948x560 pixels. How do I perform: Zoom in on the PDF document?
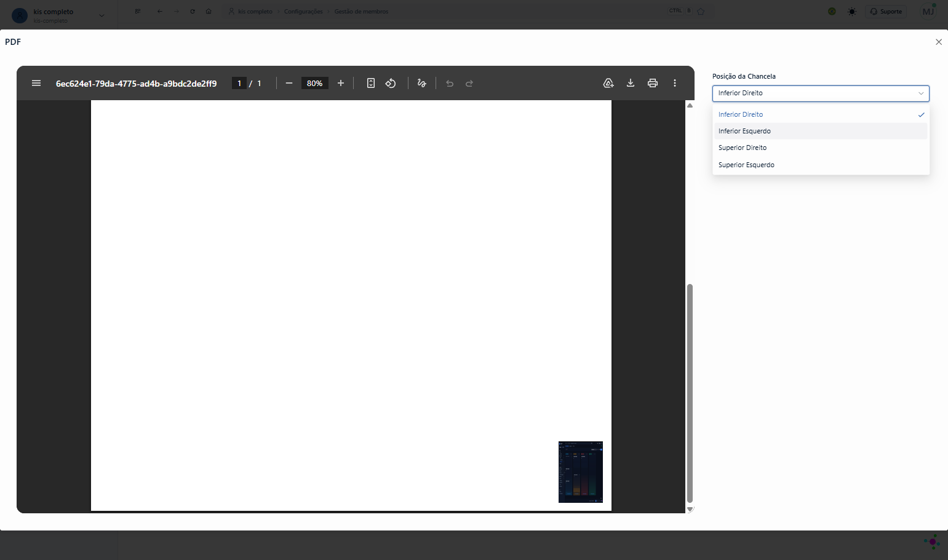point(341,83)
